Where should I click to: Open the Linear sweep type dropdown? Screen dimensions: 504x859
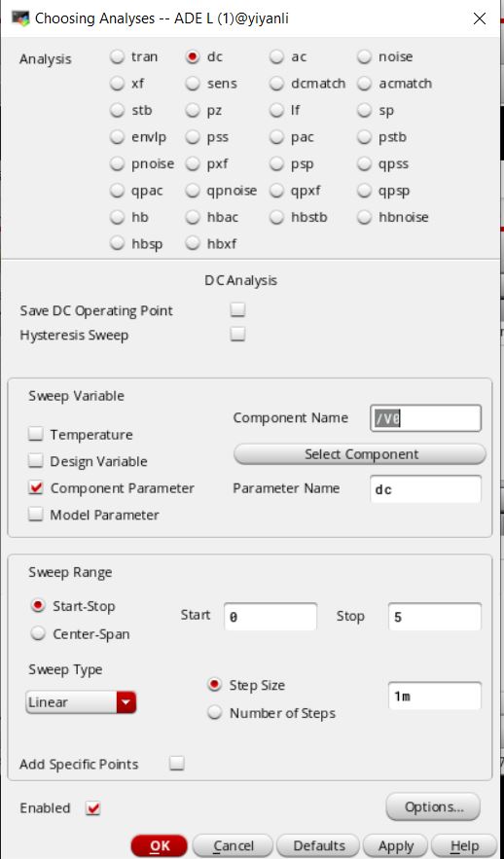tap(81, 701)
